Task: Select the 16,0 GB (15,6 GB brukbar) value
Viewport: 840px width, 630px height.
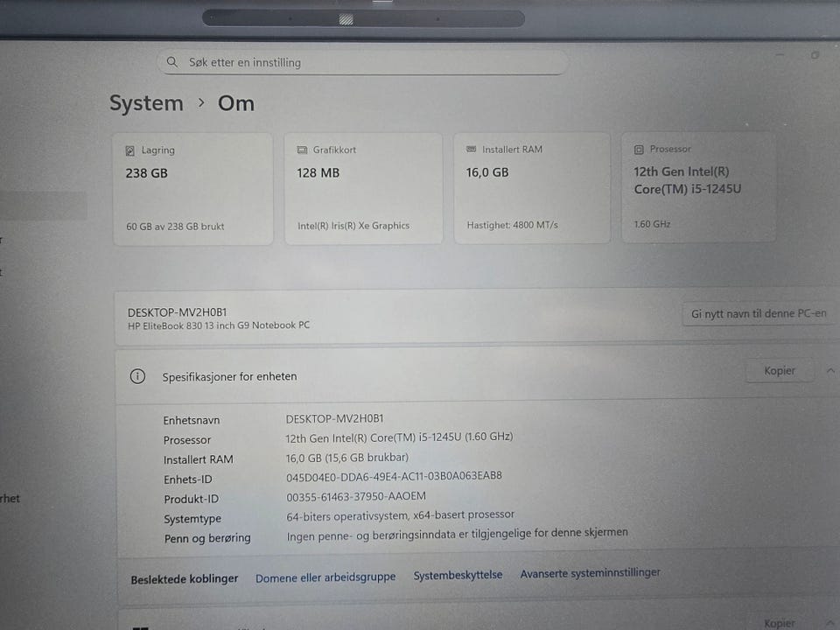Action: tap(346, 458)
